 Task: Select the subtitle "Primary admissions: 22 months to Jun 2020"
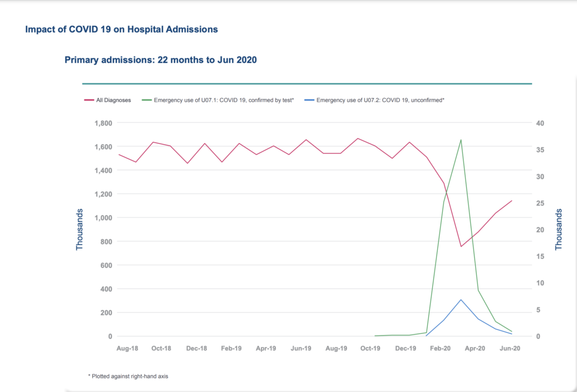tap(161, 60)
